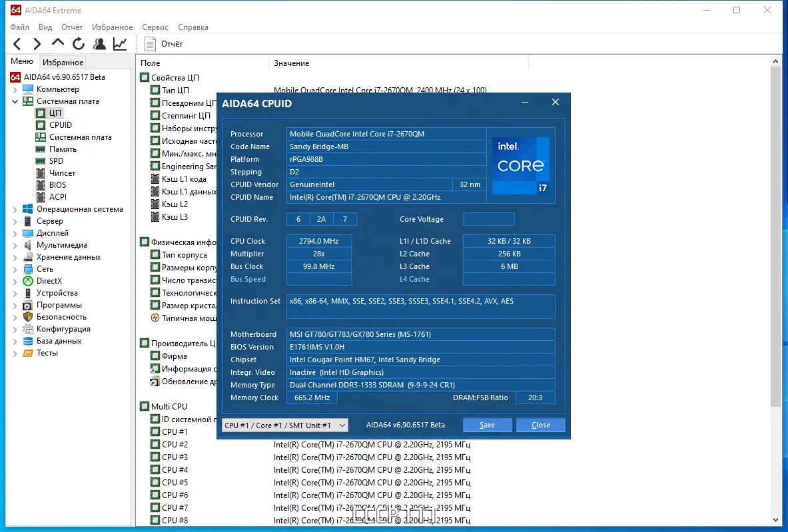Open the SPD tree item
Screen dimensions: 788x532
(56, 161)
